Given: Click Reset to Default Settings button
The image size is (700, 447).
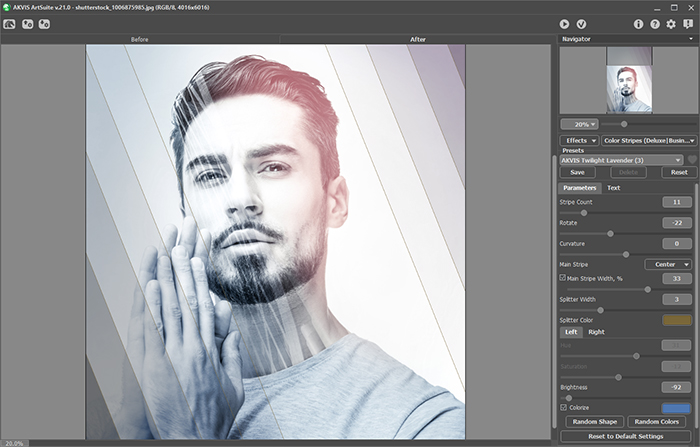Looking at the screenshot, I should [627, 435].
